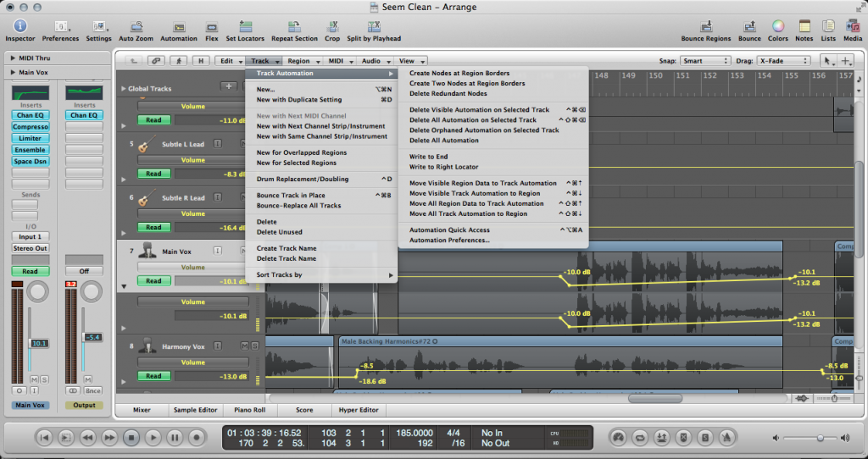Click the Split by Playhead icon

tap(374, 26)
